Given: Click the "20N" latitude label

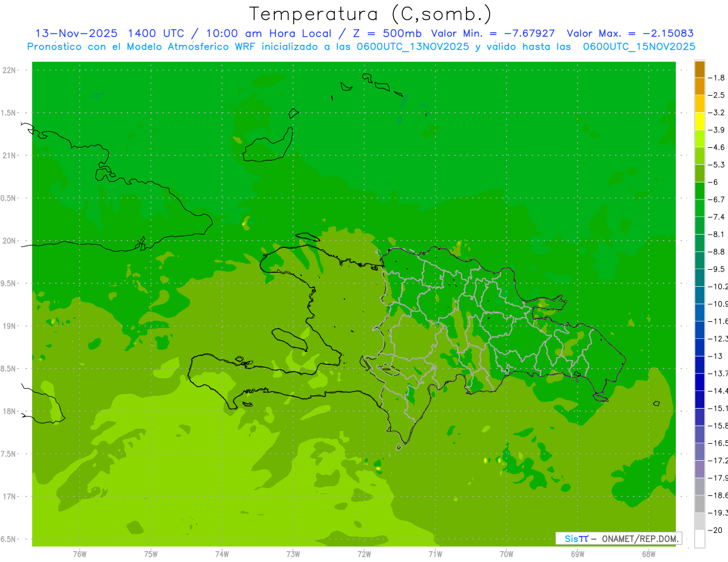Looking at the screenshot, I should coord(10,241).
